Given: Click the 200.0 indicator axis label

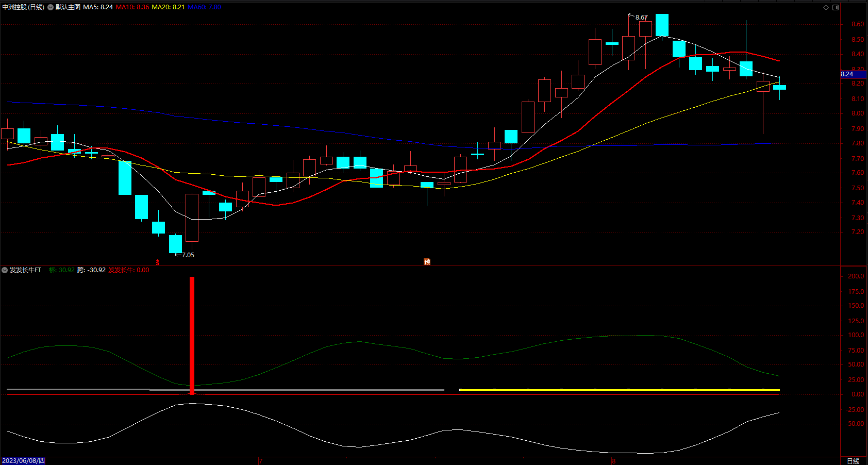Looking at the screenshot, I should tap(856, 276).
